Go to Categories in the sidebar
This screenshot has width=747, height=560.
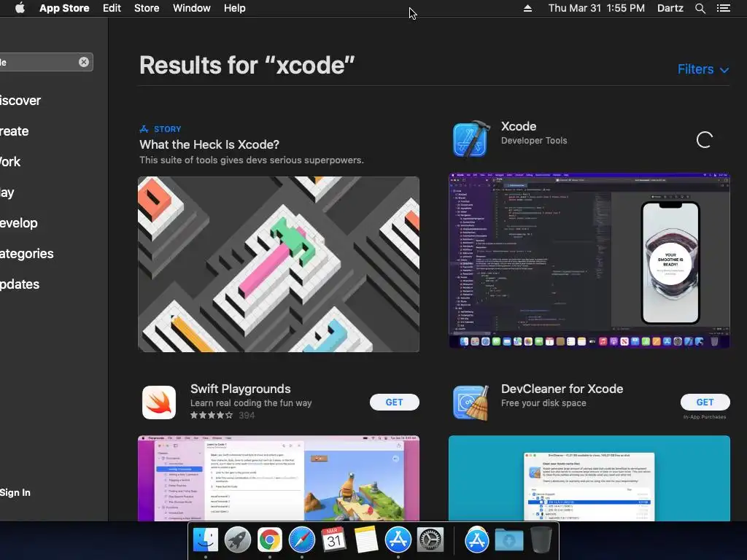27,253
